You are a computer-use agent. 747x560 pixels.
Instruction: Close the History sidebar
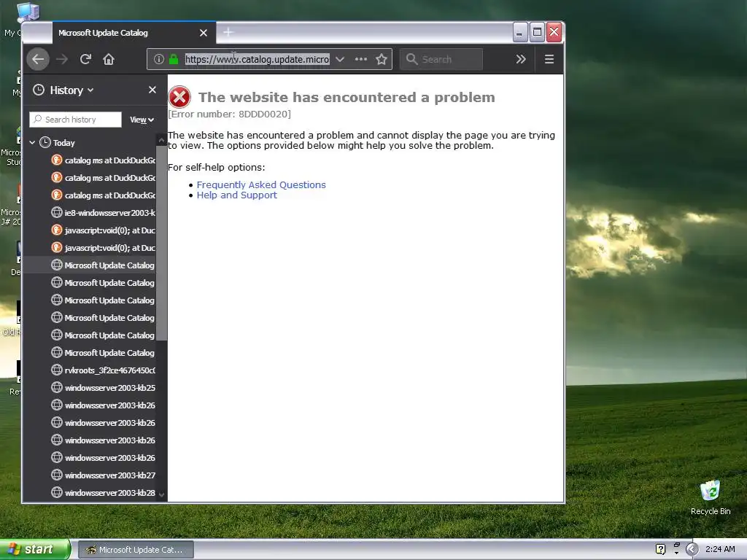point(152,90)
